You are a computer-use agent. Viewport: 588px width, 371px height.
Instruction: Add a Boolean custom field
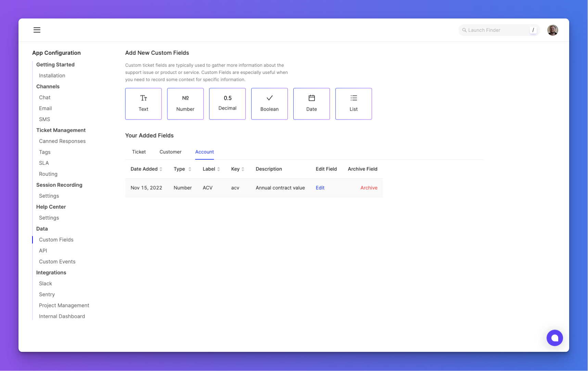click(x=269, y=104)
